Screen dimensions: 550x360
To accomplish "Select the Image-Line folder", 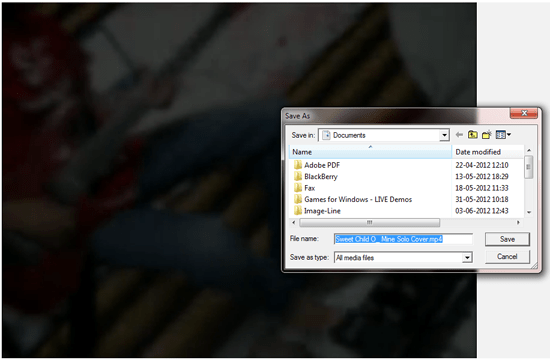I will (317, 211).
